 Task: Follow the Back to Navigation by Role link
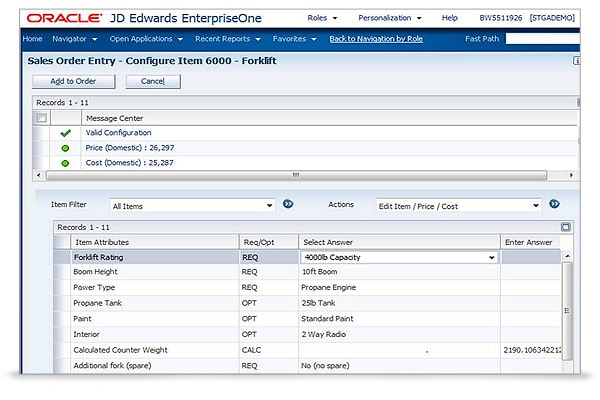coord(377,39)
